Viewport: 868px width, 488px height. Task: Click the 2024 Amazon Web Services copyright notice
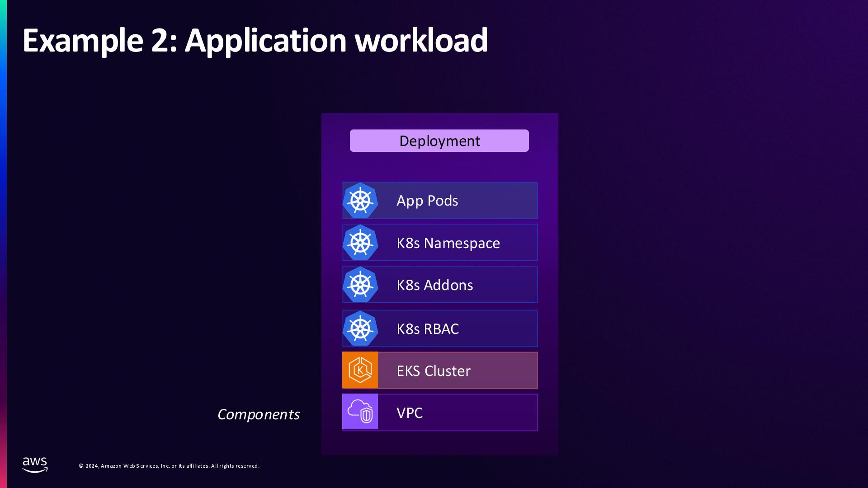point(169,466)
